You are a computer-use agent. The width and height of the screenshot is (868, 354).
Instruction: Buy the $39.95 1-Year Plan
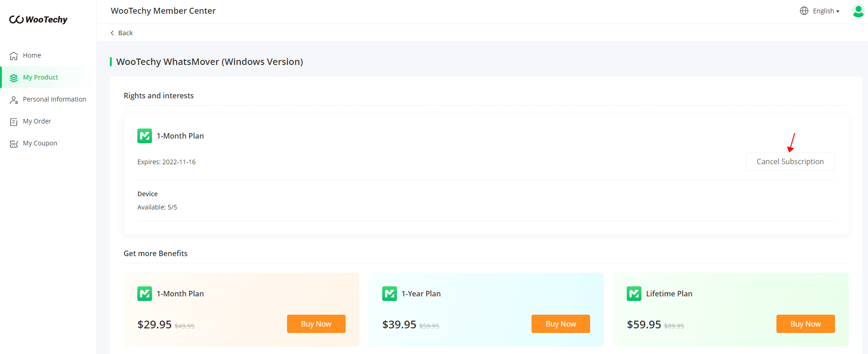560,324
